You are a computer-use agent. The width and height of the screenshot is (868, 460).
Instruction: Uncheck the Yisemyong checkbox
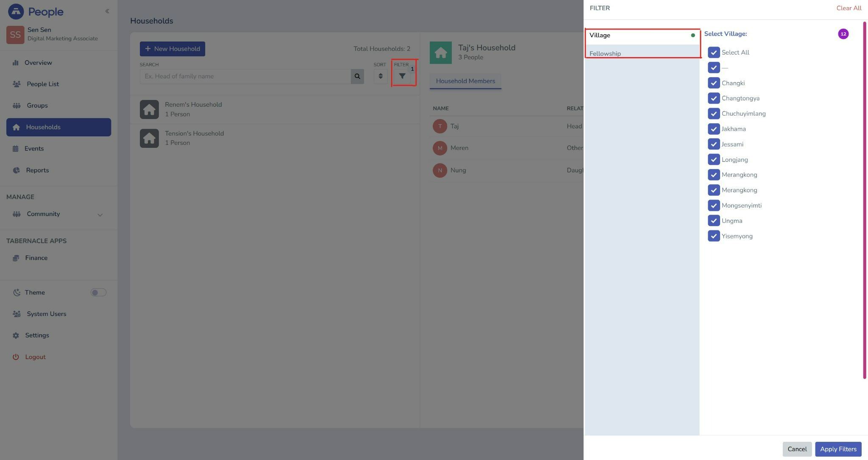714,236
